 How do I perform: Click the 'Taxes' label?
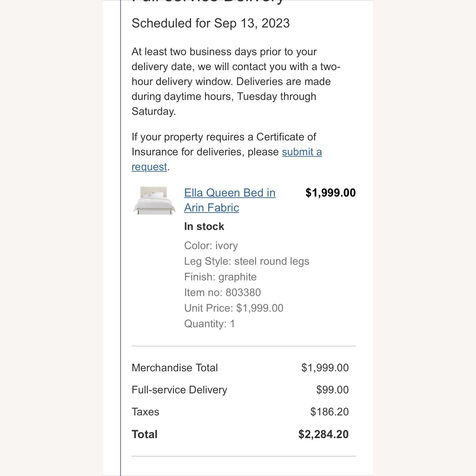(x=145, y=412)
